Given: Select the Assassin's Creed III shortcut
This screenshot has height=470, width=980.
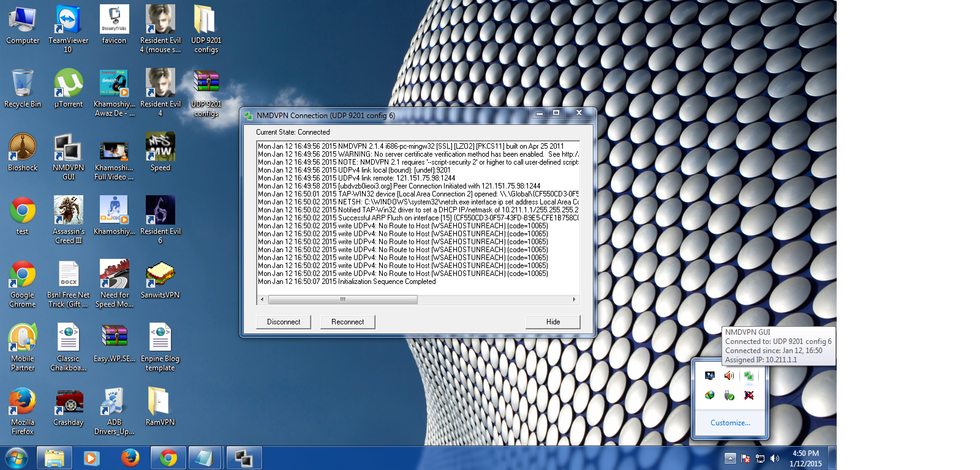Looking at the screenshot, I should (68, 220).
